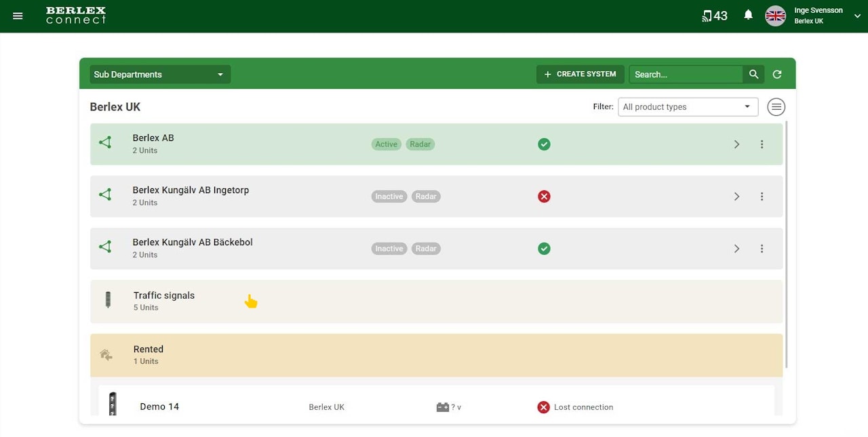
Task: Select the Demo 14 unit name
Action: tap(159, 407)
